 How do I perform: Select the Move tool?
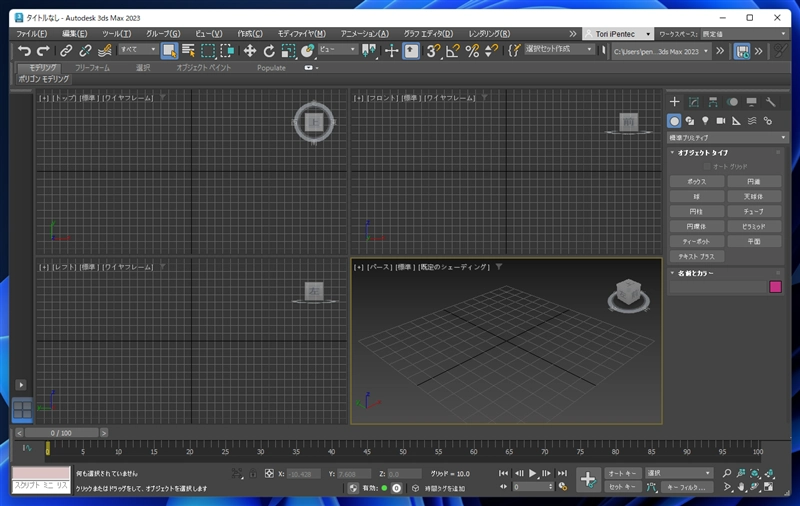click(x=249, y=50)
